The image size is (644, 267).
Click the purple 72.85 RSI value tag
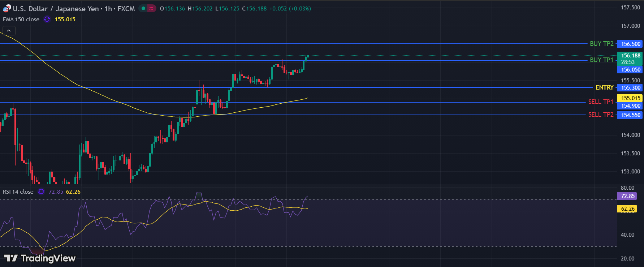(627, 196)
